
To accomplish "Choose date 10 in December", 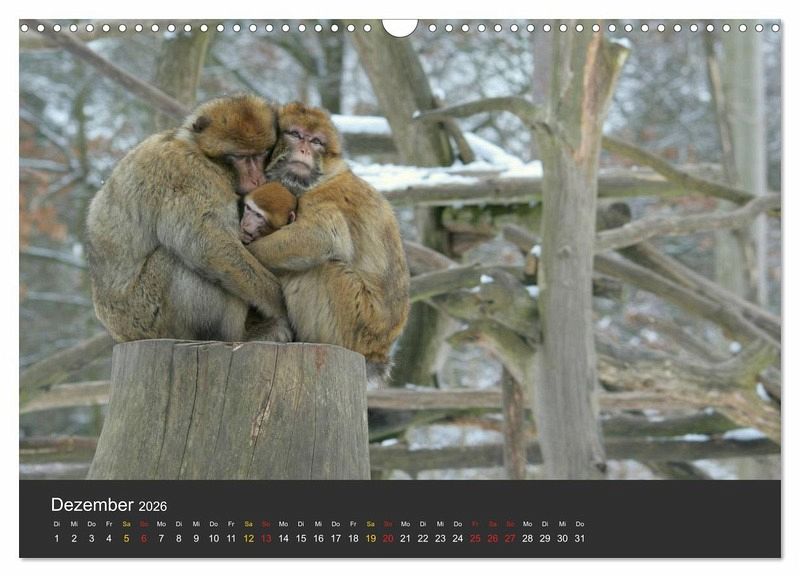I will pos(214,538).
